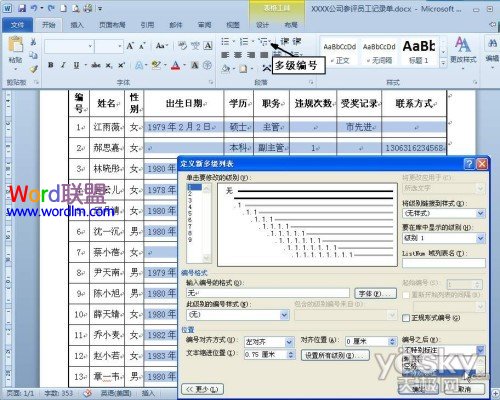The image size is (500, 400).
Task: Click the bullet list icon
Action: 226,42
